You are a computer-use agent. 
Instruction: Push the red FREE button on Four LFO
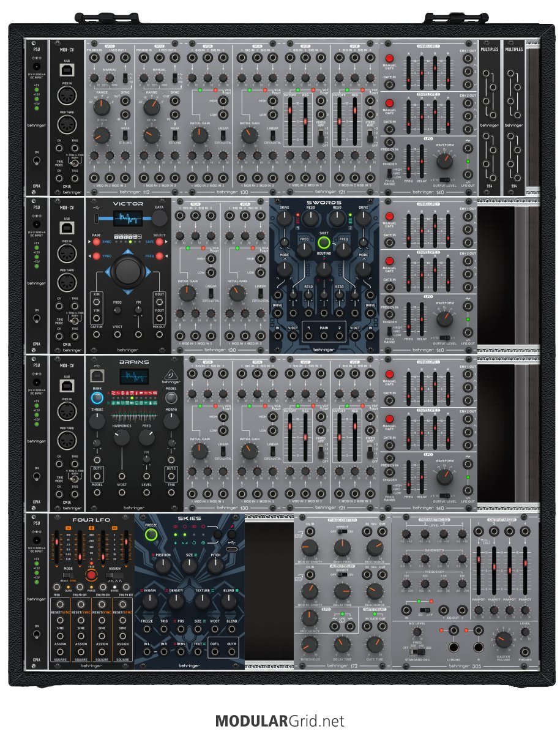tap(91, 574)
